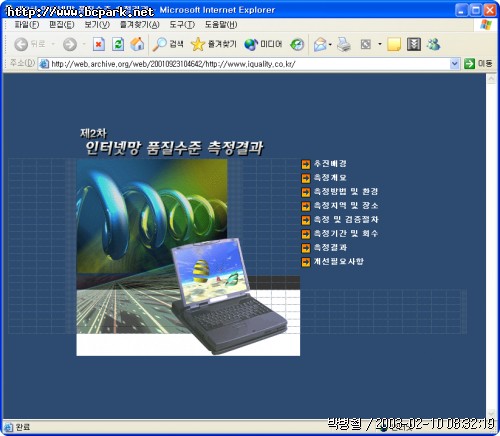This screenshot has height=436, width=500.
Task: Open Favorites (즐겨찾기) star button
Action: pyautogui.click(x=214, y=44)
